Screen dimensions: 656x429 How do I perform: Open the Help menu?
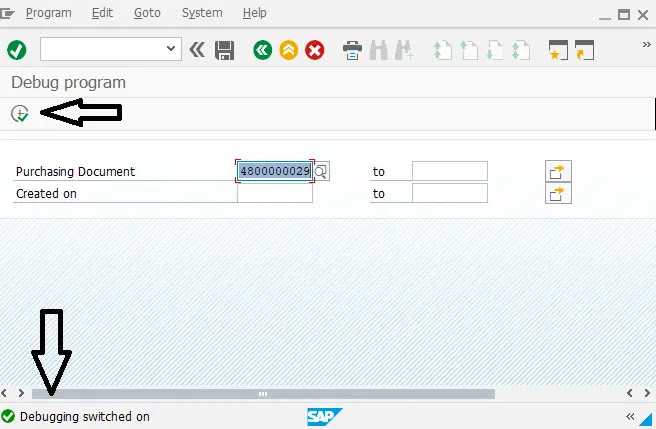pyautogui.click(x=254, y=13)
